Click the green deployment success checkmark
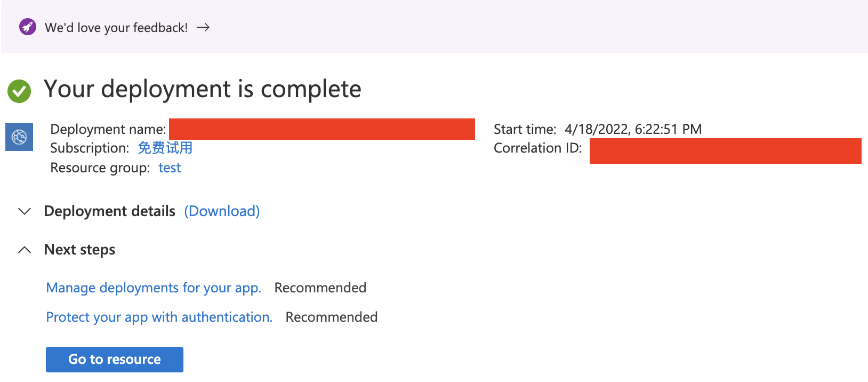 [19, 91]
